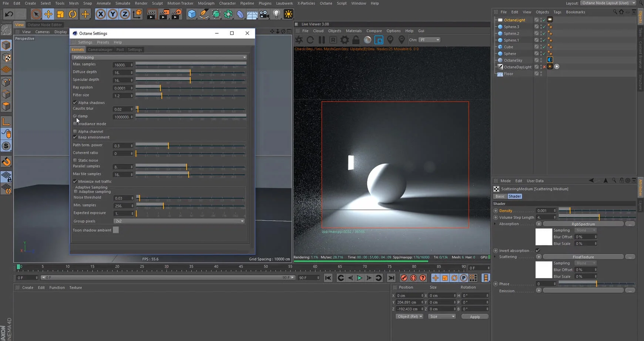Enable Static noise checkbox

[75, 160]
